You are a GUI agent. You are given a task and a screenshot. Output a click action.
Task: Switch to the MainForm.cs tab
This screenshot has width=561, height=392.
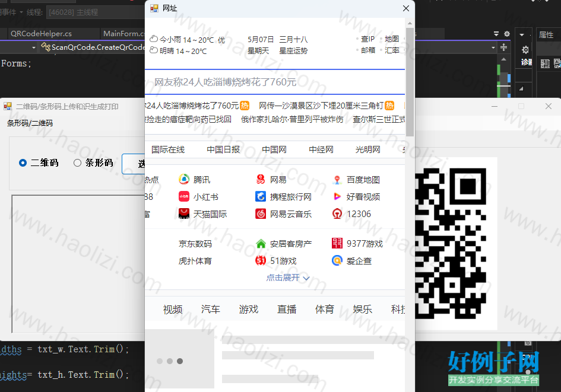click(124, 34)
